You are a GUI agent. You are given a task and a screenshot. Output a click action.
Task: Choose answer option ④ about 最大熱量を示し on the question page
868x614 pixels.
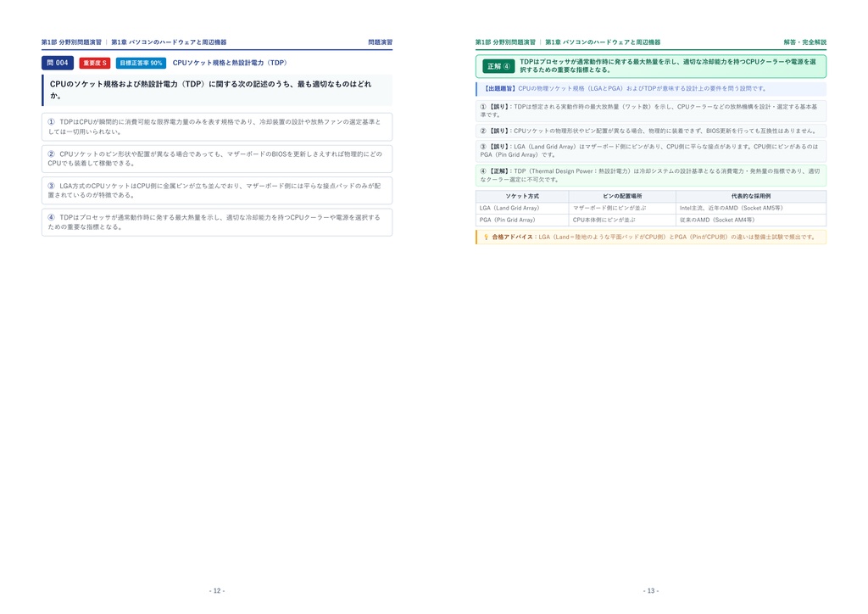217,222
